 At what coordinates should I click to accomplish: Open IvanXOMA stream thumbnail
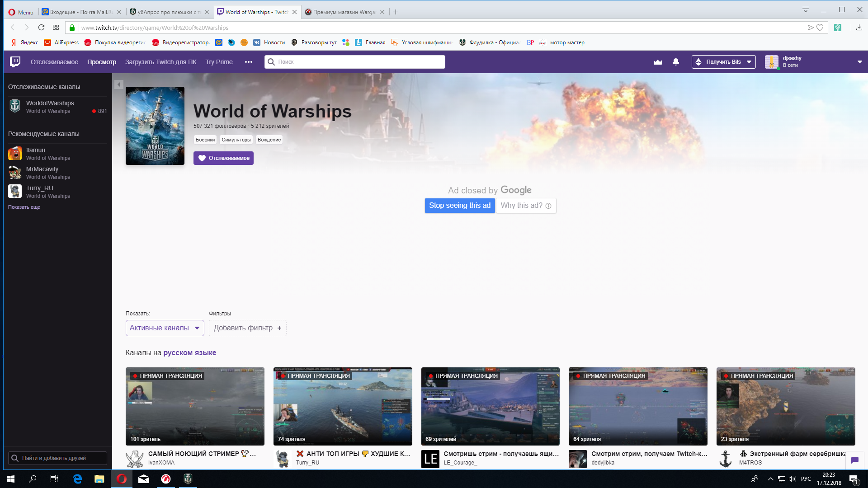pos(195,406)
